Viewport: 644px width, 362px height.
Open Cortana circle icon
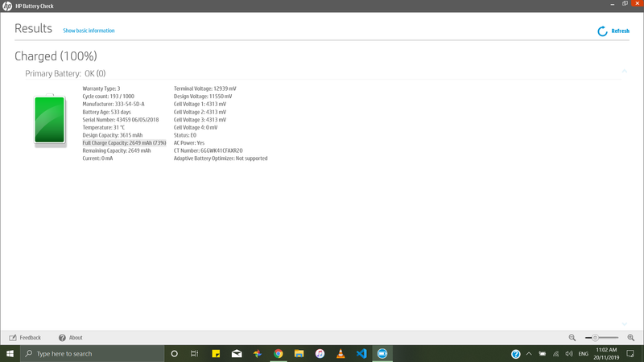pos(174,353)
